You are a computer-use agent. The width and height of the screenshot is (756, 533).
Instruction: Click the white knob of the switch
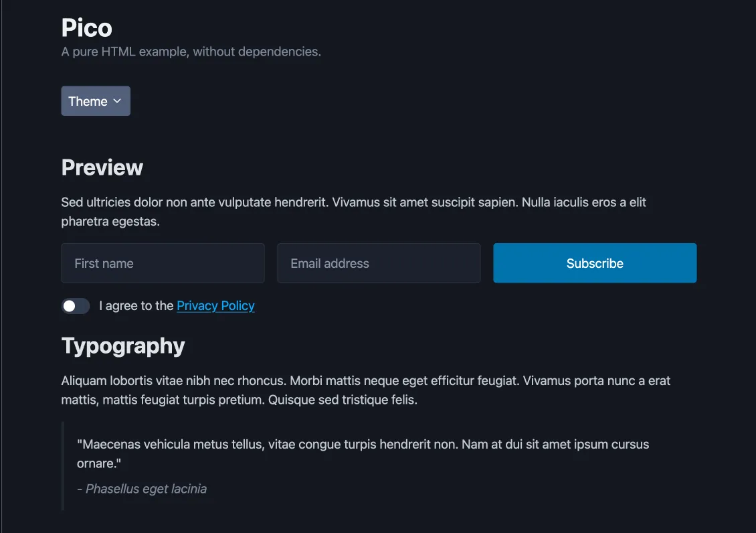click(69, 306)
